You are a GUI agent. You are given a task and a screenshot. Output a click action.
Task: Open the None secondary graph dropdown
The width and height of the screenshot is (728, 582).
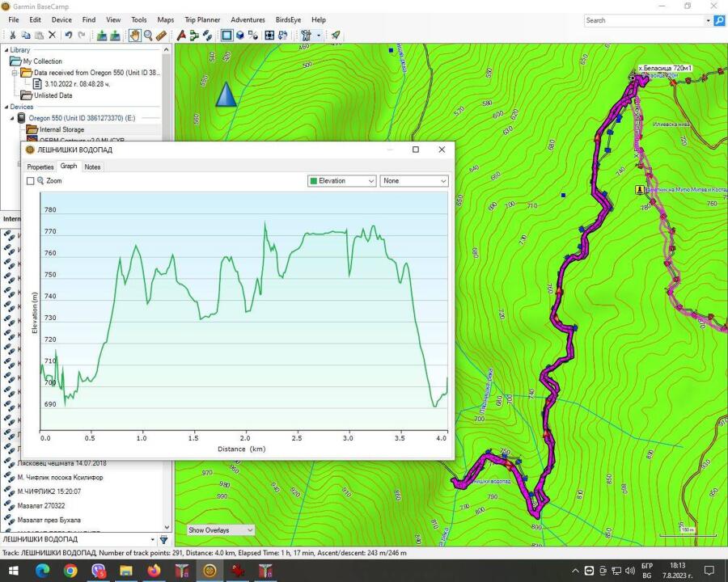[x=414, y=181]
